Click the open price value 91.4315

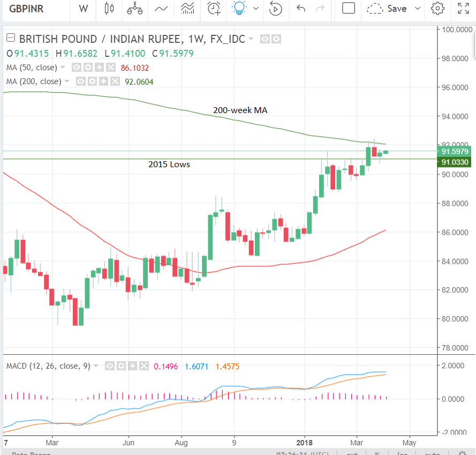tap(32, 54)
